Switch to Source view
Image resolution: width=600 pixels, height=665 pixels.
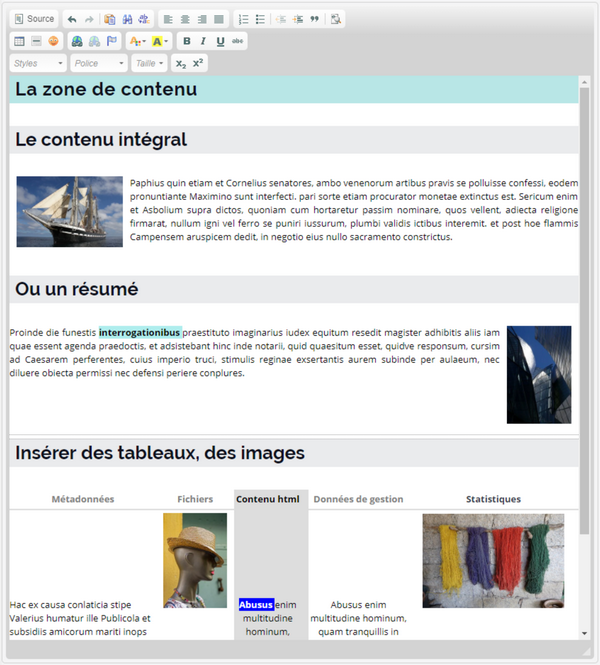click(34, 19)
